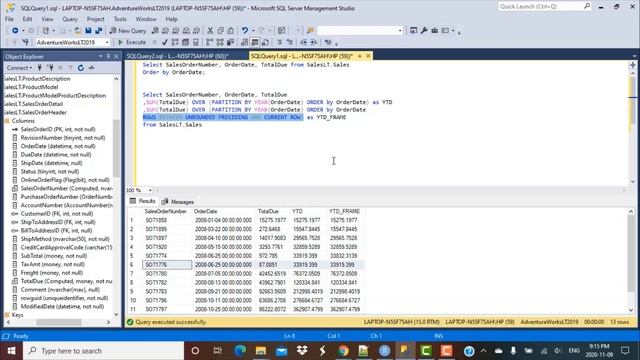Toggle Results to Text mode
Screen dimensions: 640x360
244,42
